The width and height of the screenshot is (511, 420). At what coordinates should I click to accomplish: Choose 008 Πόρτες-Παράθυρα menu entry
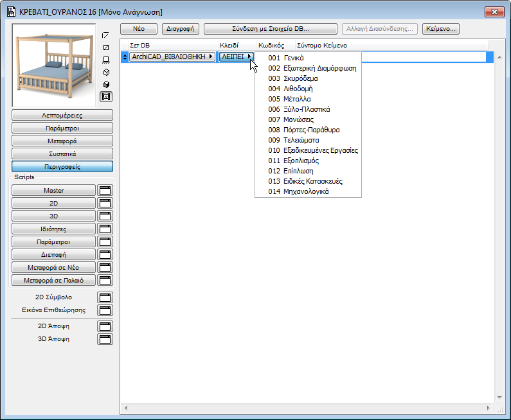pyautogui.click(x=309, y=130)
